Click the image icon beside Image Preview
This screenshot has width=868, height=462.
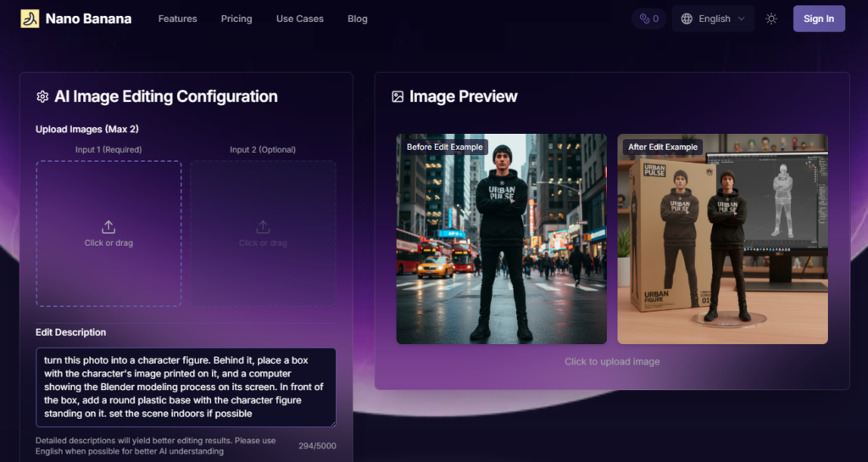click(x=398, y=97)
